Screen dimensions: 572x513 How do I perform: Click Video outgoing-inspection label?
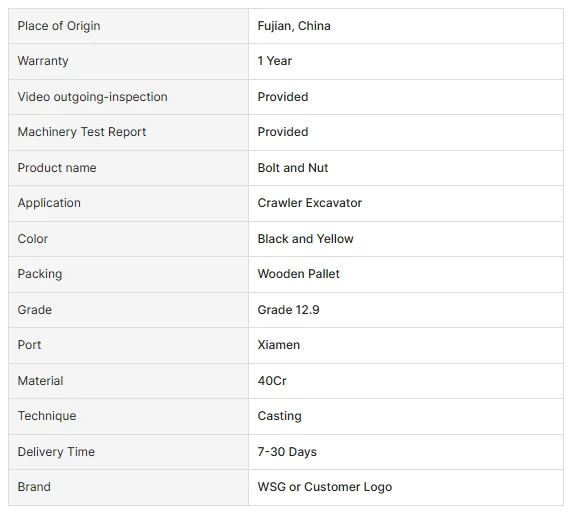[x=92, y=97]
